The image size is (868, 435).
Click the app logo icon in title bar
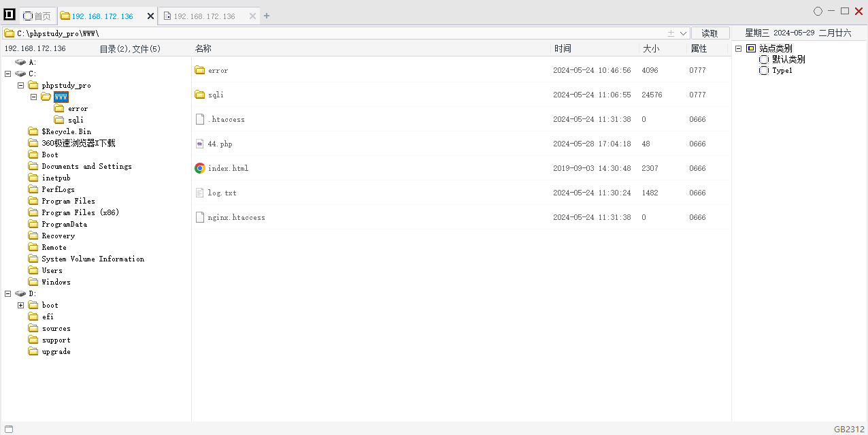point(10,15)
